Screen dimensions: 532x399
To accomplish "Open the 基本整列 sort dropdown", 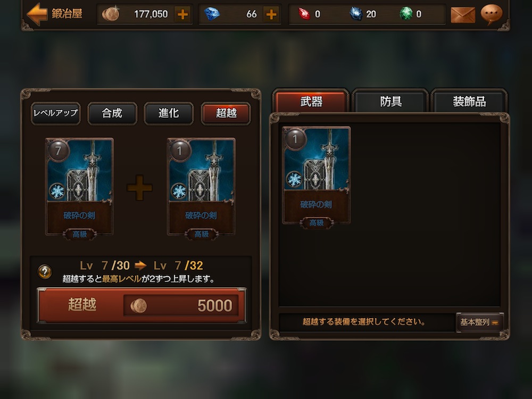I will (480, 322).
